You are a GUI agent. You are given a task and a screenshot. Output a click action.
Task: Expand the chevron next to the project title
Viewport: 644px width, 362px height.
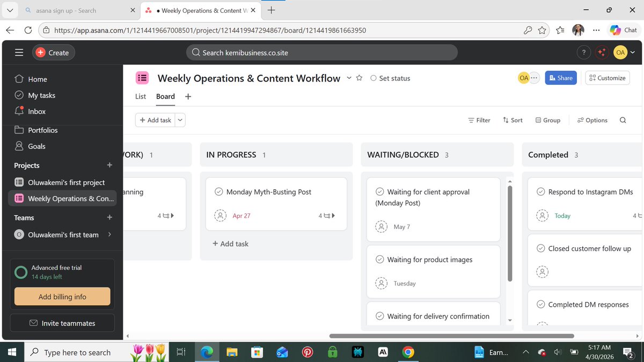click(x=349, y=78)
